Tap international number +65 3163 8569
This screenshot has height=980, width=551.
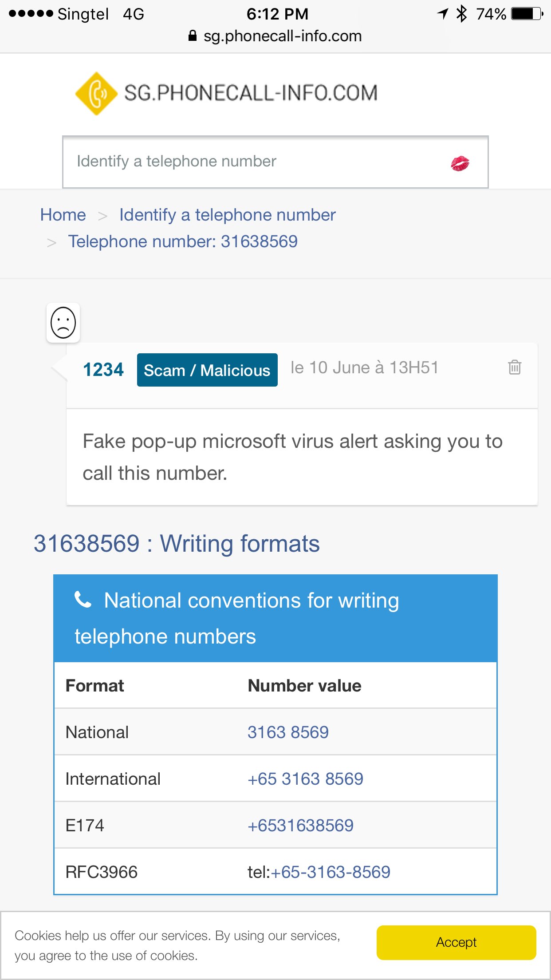(x=305, y=779)
